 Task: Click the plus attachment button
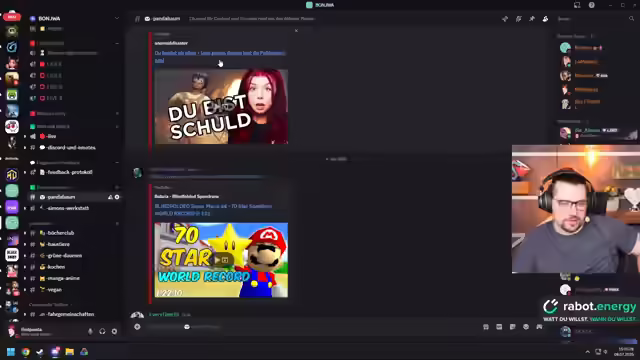[137, 327]
